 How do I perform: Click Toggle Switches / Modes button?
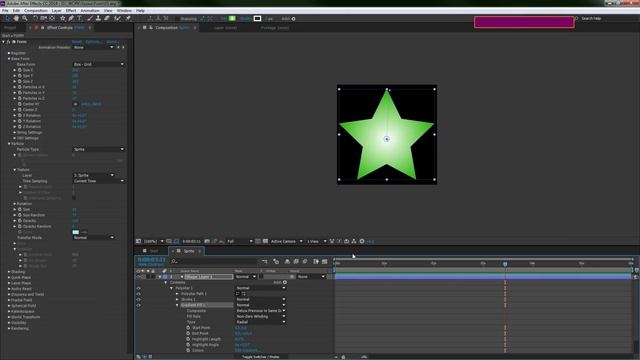point(260,357)
